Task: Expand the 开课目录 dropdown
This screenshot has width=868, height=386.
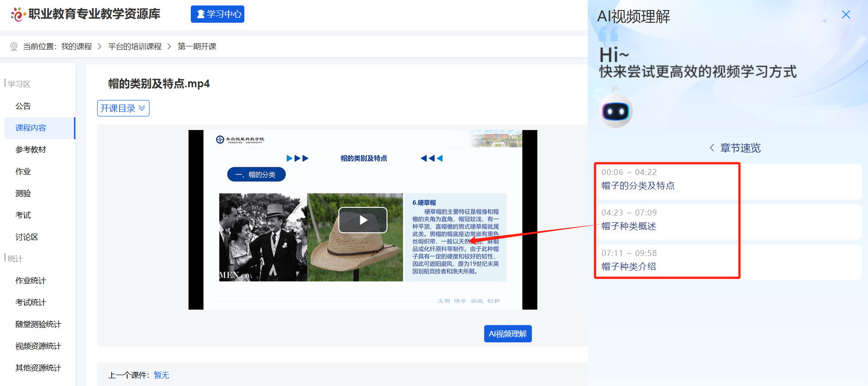Action: (123, 108)
